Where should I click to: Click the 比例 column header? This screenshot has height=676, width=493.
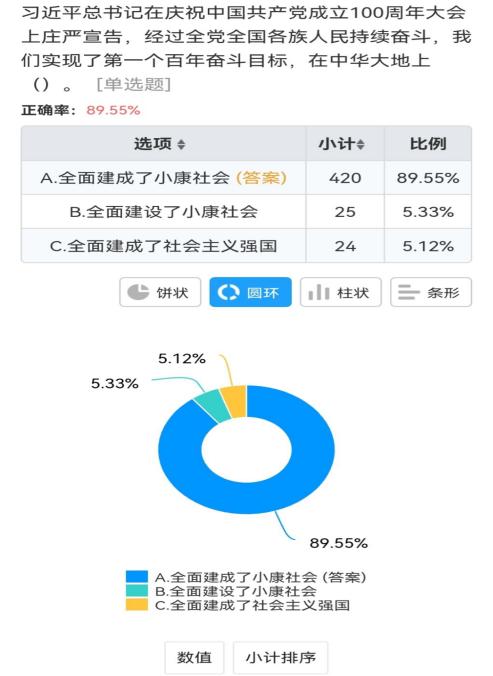(427, 144)
